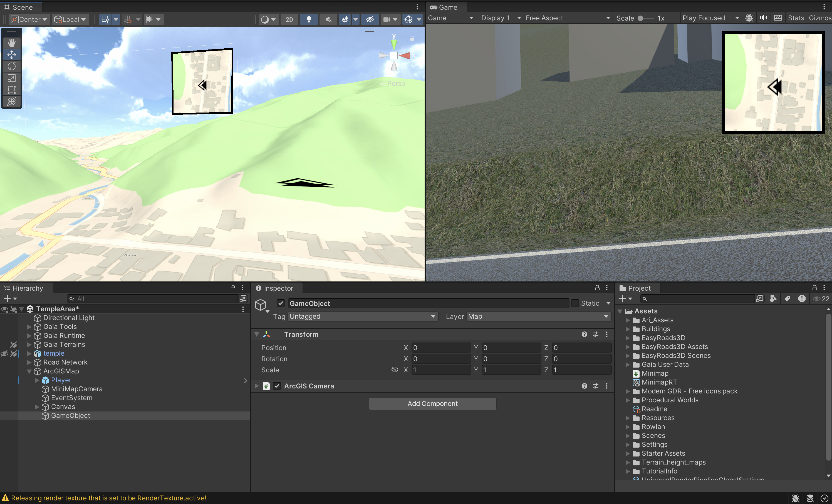Screen dimensions: 832x504
Task: Select the Rect tool
Action: [12, 90]
